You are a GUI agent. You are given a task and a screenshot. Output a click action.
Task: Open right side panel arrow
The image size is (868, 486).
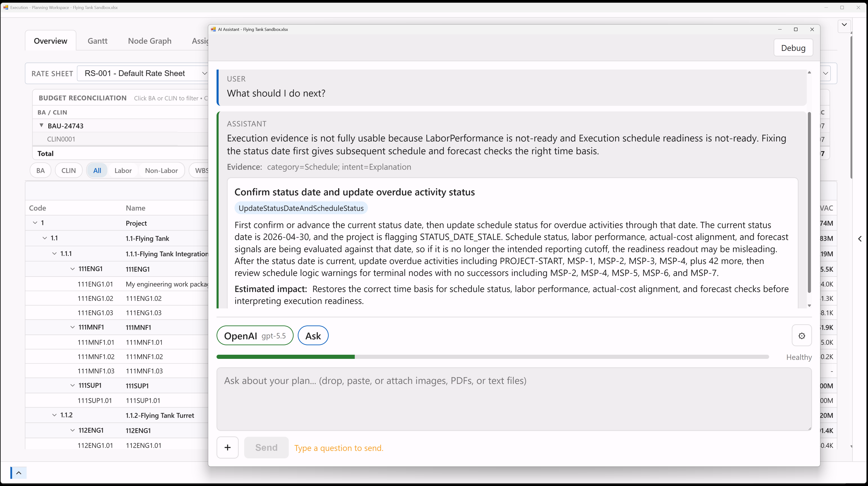point(860,238)
